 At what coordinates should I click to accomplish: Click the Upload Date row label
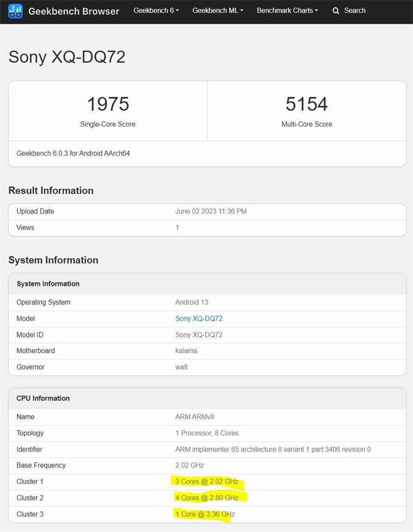tap(35, 211)
